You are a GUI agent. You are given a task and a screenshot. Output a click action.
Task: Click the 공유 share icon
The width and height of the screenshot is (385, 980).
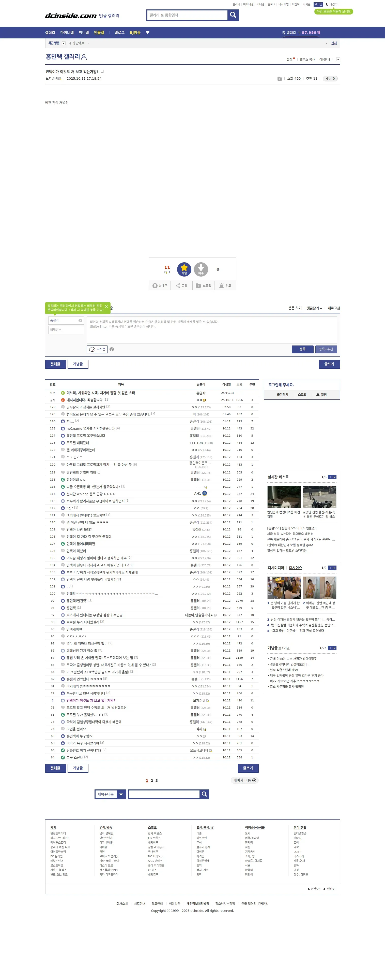pyautogui.click(x=181, y=286)
